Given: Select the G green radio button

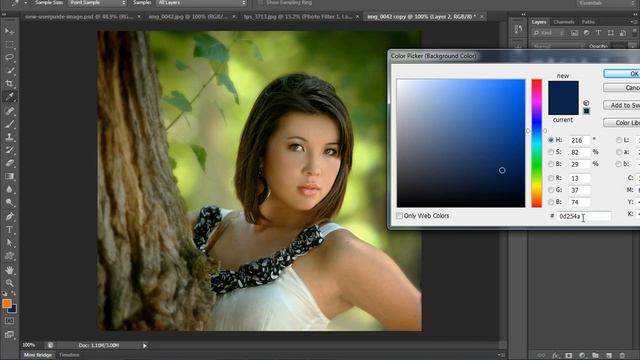Looking at the screenshot, I should 551,190.
